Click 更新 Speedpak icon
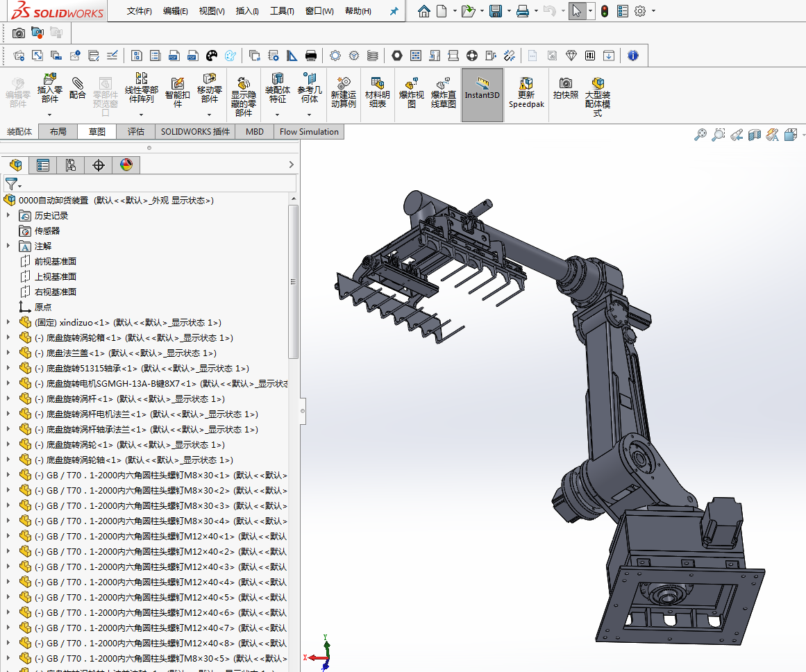 526,92
